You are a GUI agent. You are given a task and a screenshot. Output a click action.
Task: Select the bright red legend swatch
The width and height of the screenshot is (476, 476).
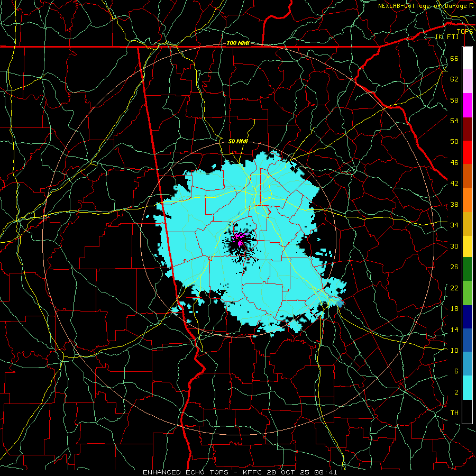coord(467,152)
